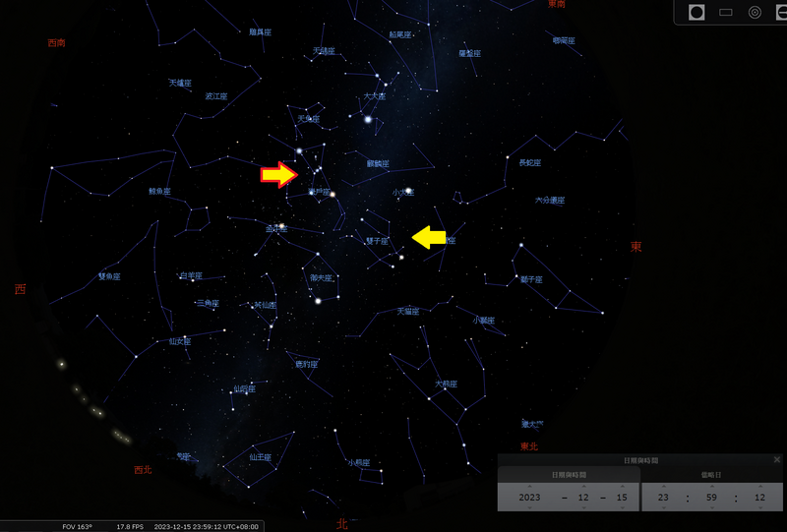Decrease the year with the down arrow
The height and width of the screenshot is (532, 787).
click(530, 509)
